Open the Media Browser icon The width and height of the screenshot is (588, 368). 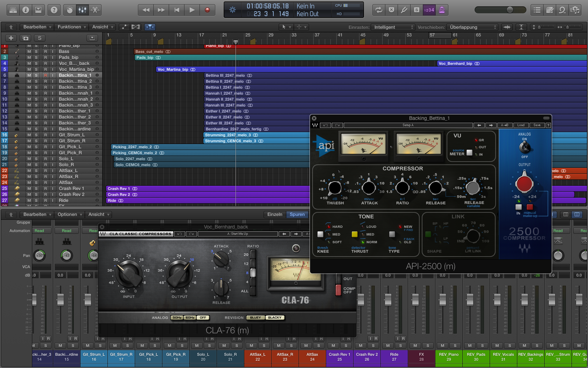[x=575, y=10]
